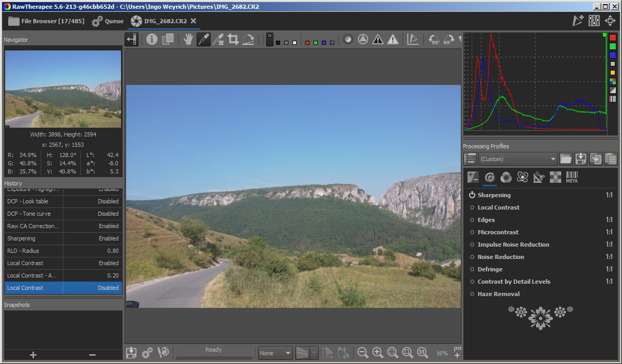Open the Processing Profiles dropdown

pyautogui.click(x=518, y=159)
